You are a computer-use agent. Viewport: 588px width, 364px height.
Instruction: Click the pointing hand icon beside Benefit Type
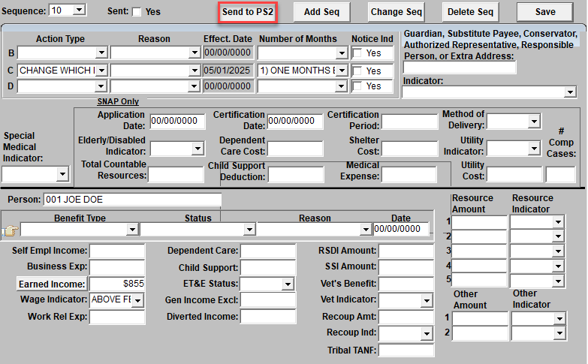[x=11, y=230]
